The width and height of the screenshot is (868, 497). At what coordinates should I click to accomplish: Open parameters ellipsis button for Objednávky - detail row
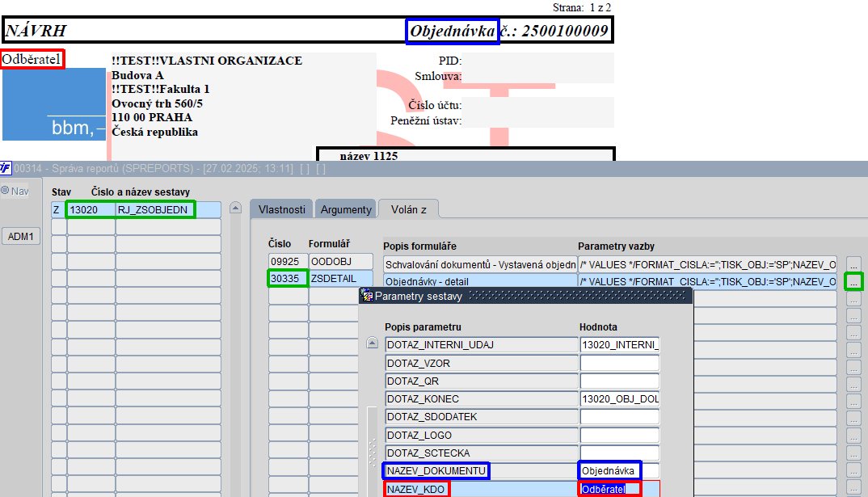click(853, 281)
